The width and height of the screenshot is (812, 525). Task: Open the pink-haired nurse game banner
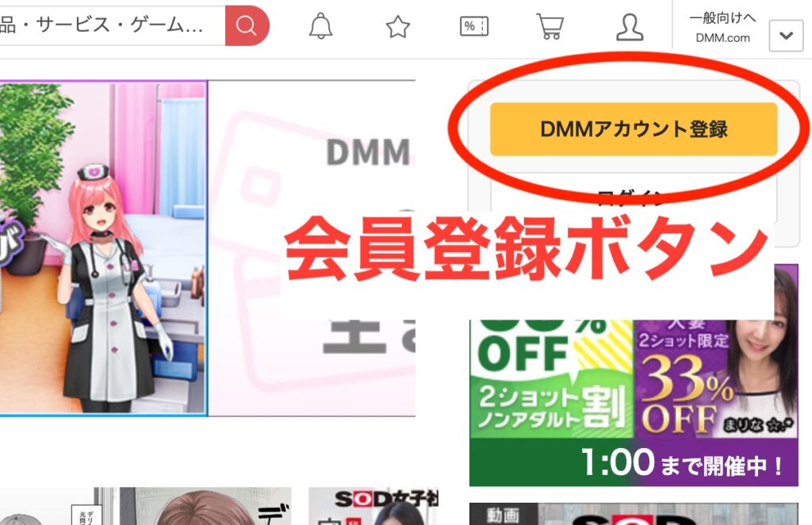104,248
